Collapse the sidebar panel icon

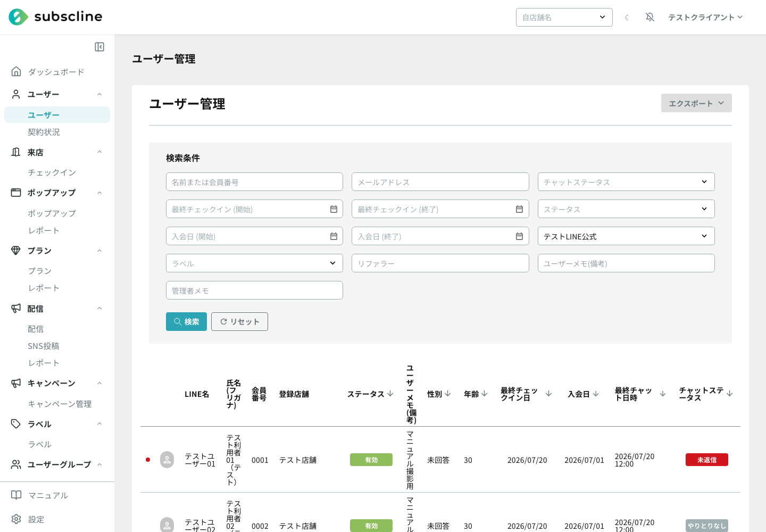tap(99, 47)
